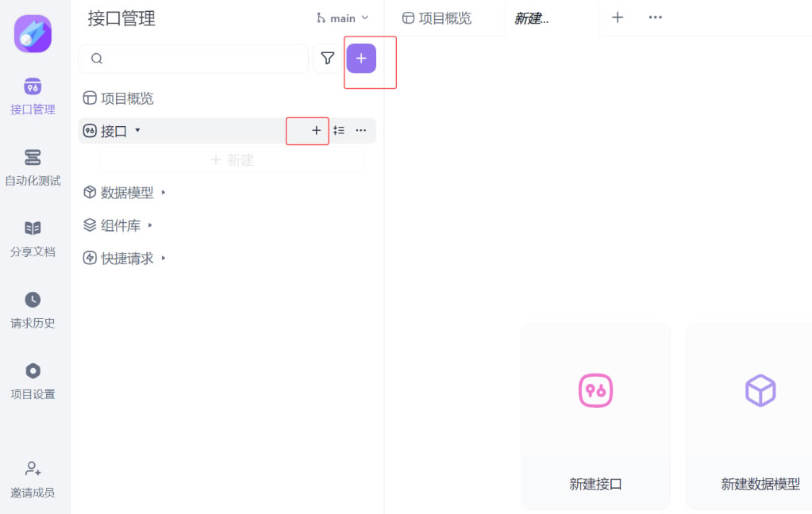Image resolution: width=812 pixels, height=514 pixels.
Task: Expand the 快捷请求 tree node
Action: tap(164, 259)
